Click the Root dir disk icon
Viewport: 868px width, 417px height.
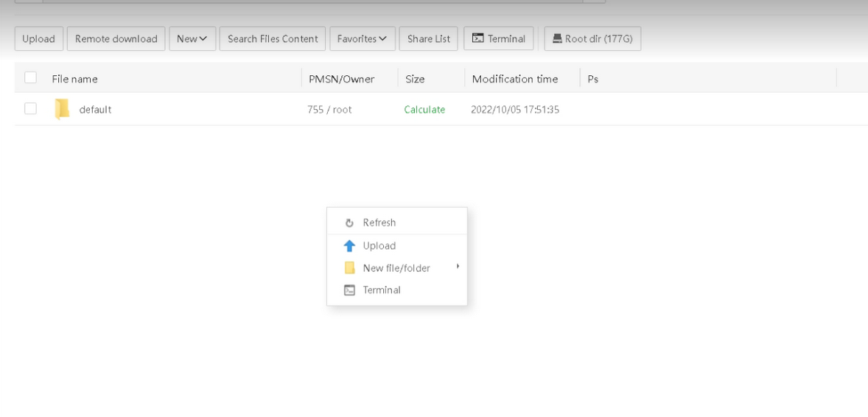[x=557, y=39]
